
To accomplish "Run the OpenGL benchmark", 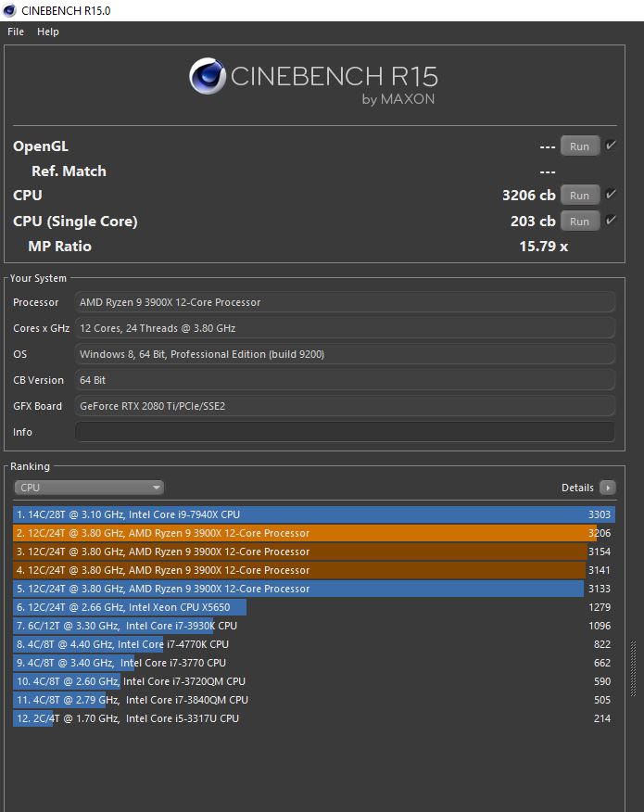I will 580,146.
